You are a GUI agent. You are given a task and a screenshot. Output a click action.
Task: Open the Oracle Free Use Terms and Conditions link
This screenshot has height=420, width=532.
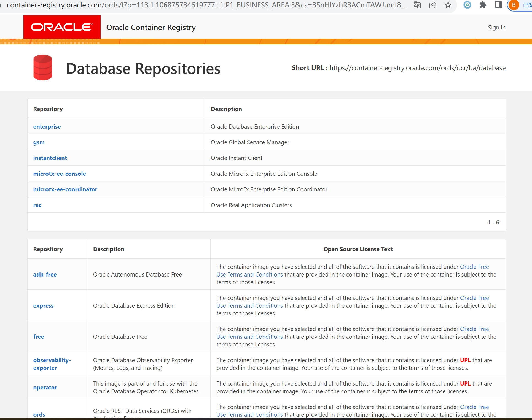click(474, 267)
